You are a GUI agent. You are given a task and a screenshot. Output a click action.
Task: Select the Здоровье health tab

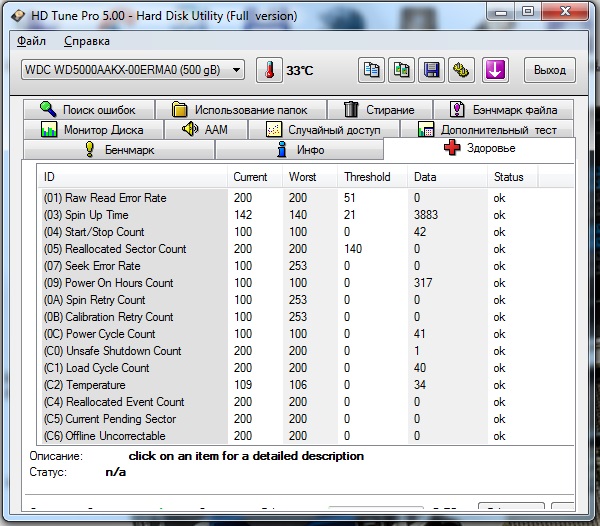(x=479, y=148)
